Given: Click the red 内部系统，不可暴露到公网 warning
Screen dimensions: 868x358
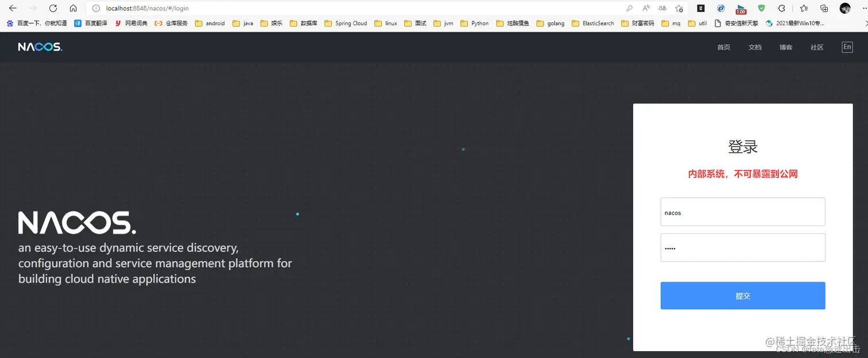Looking at the screenshot, I should [x=743, y=174].
